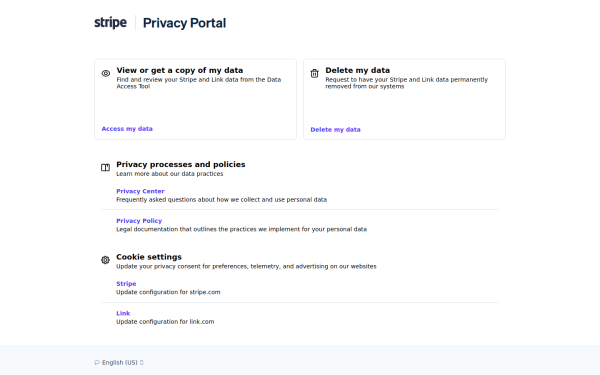600x375 pixels.
Task: Click the trash can icon beside Delete data
Action: pos(315,73)
